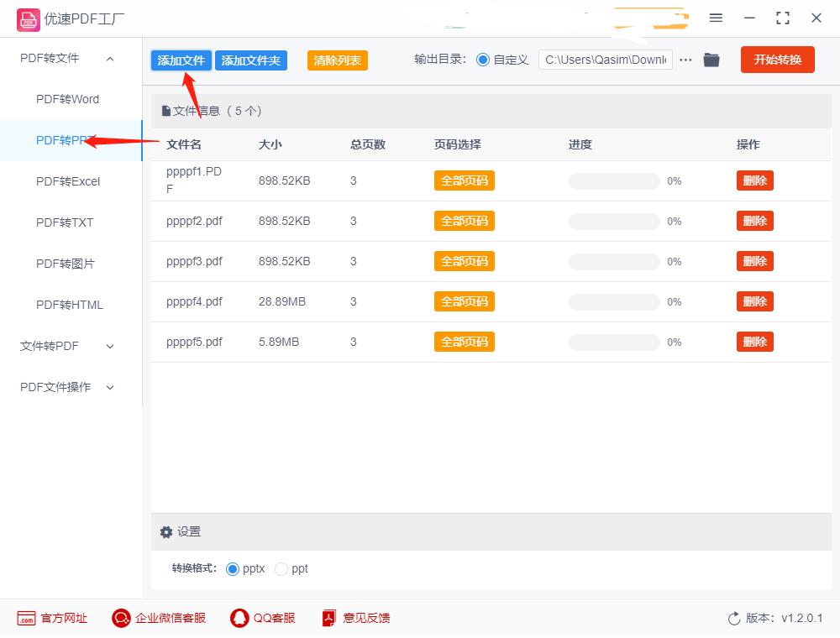
Task: Open the hamburger menu icon
Action: pyautogui.click(x=717, y=18)
